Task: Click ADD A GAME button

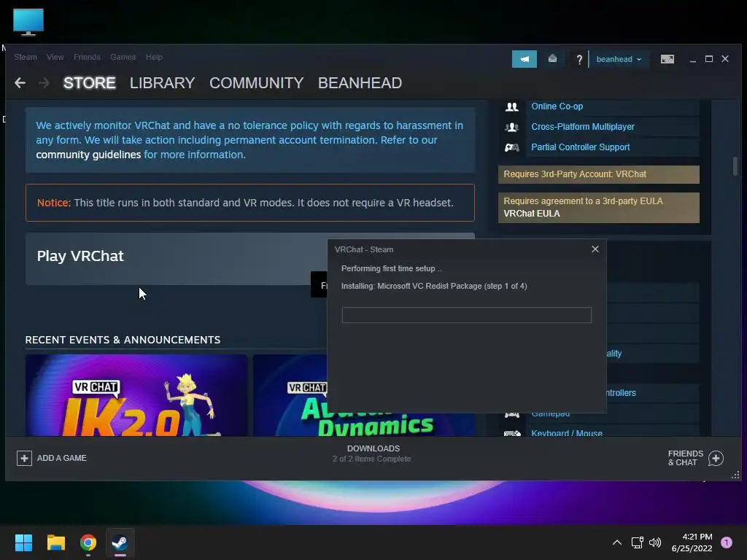Action: click(x=52, y=458)
